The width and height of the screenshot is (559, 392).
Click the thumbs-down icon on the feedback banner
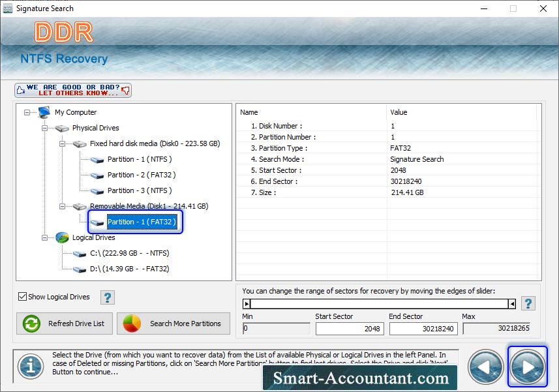[x=125, y=90]
